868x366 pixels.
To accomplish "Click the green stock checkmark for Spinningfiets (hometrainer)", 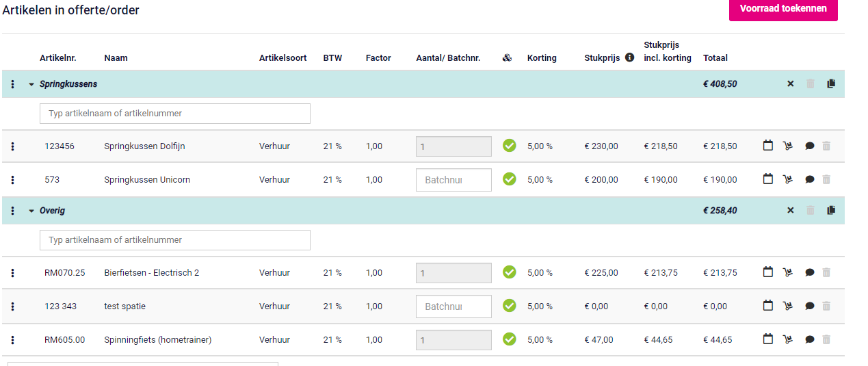I will pyautogui.click(x=509, y=339).
